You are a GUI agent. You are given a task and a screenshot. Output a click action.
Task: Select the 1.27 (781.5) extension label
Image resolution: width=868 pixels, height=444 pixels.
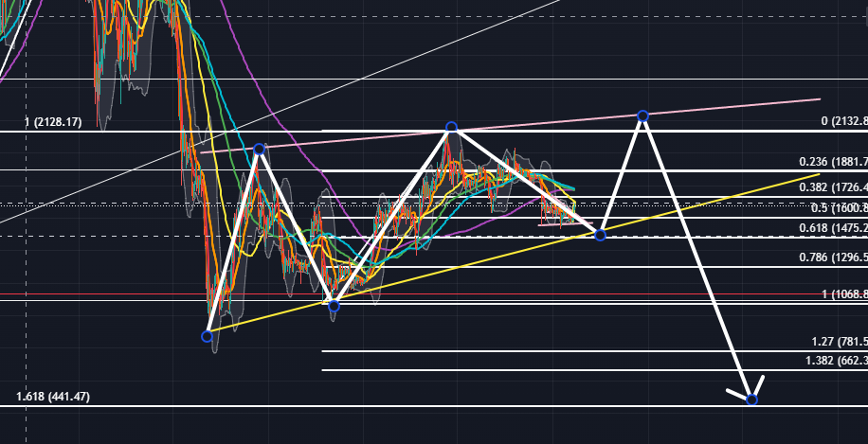tap(840, 341)
